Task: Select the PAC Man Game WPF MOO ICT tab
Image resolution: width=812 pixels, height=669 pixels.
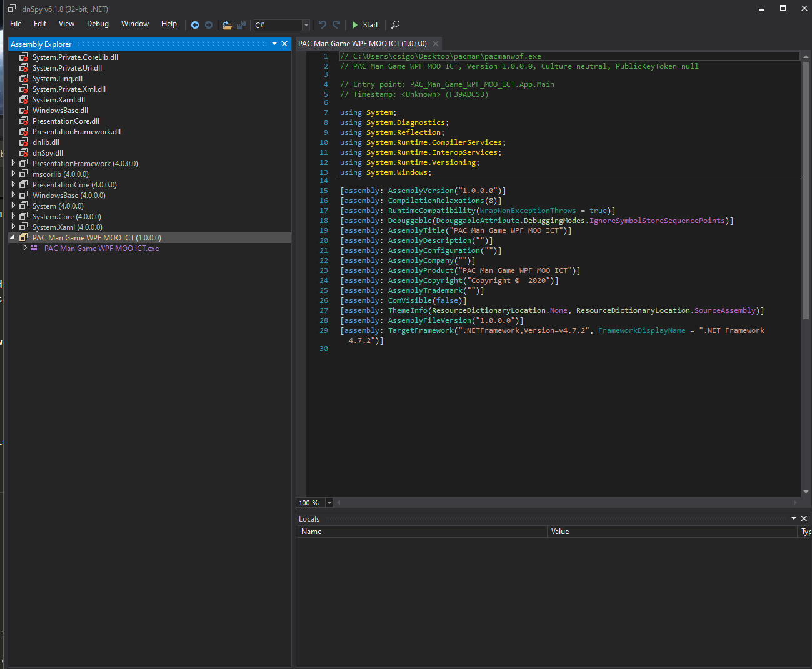Action: click(363, 44)
